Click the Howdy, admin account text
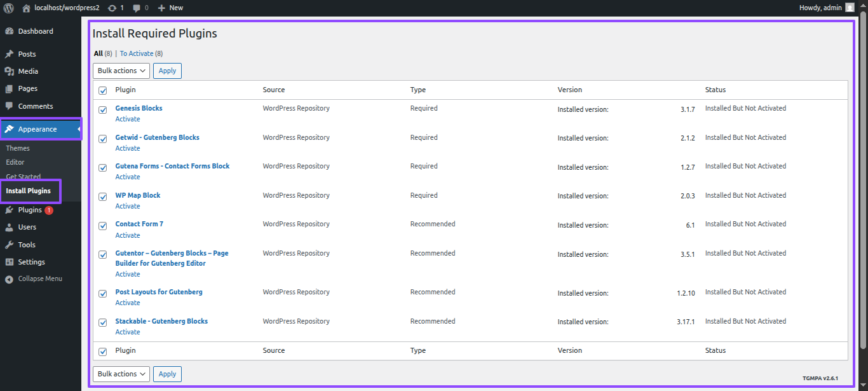This screenshot has height=391, width=868. [x=820, y=8]
